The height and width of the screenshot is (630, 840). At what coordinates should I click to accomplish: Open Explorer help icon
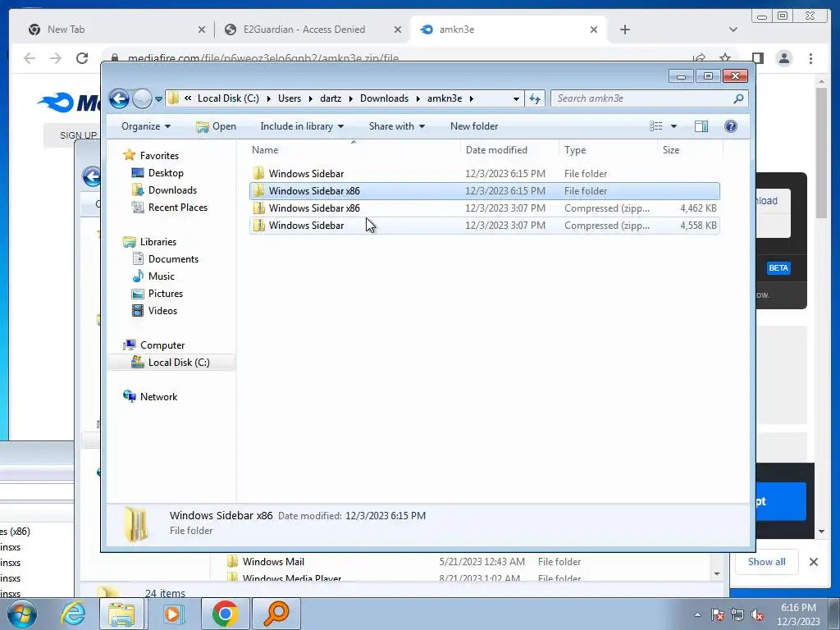click(731, 126)
